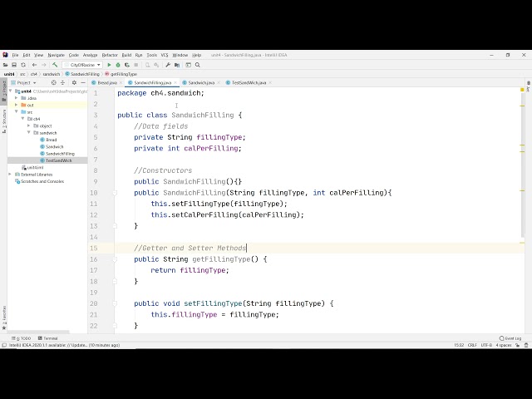
Task: Open the File menu
Action: pyautogui.click(x=15, y=55)
